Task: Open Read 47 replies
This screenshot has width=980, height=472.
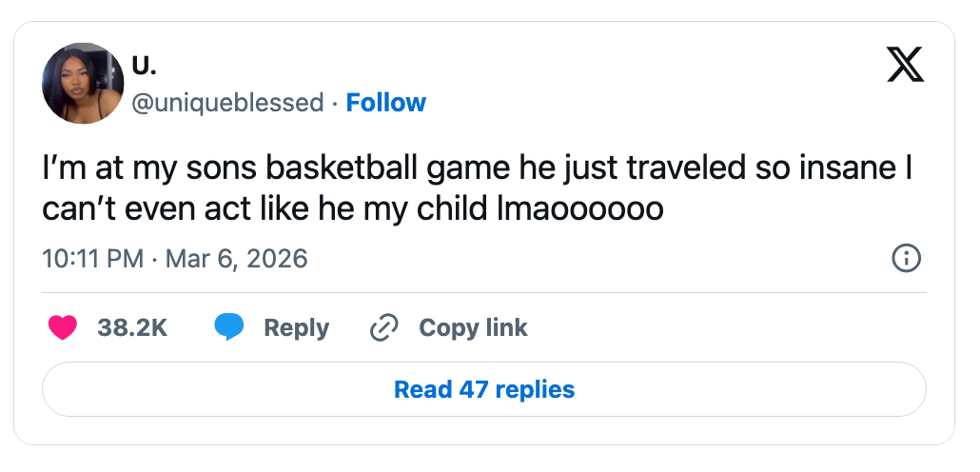Action: coord(484,389)
